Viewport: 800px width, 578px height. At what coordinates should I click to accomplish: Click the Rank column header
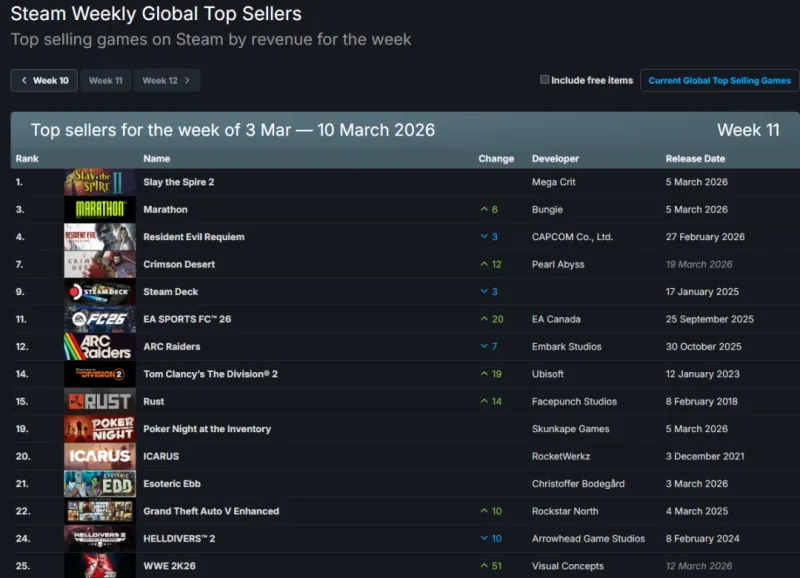click(26, 158)
